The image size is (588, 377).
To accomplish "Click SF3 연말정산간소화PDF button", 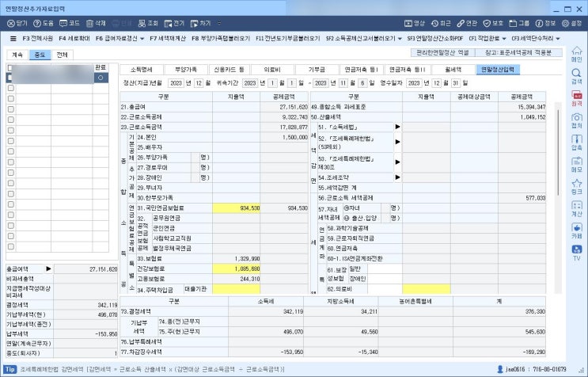I will 435,38.
